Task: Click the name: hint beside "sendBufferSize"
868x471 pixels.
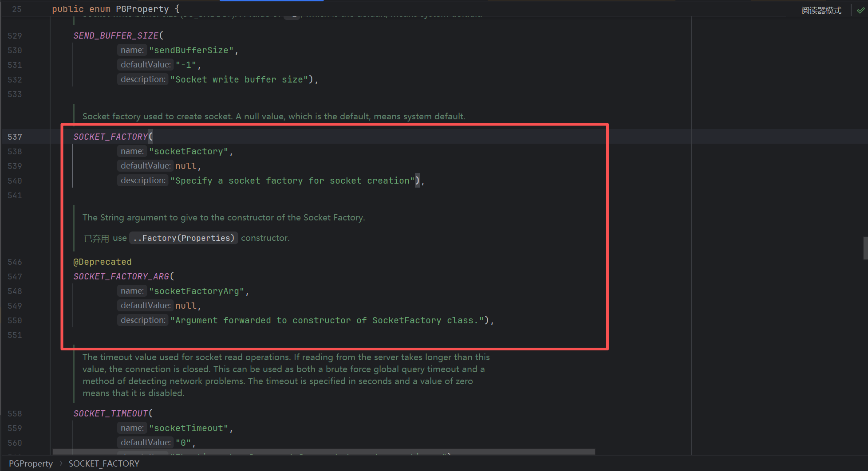Action: pyautogui.click(x=132, y=50)
